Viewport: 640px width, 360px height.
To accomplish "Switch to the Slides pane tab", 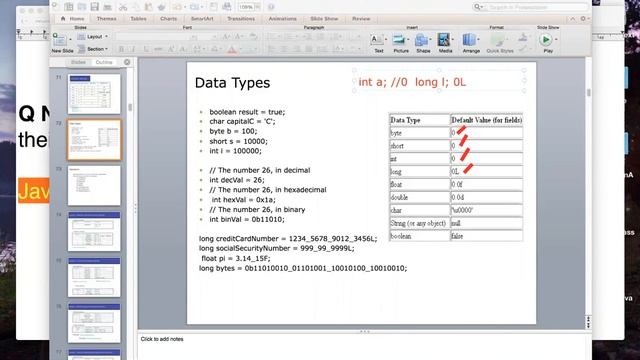I will [x=78, y=62].
